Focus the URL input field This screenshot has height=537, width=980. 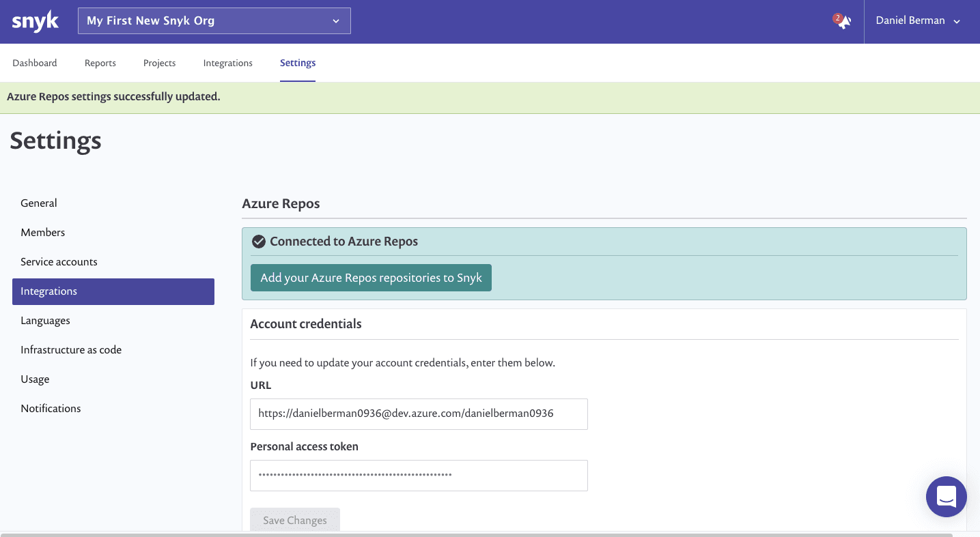click(x=419, y=414)
